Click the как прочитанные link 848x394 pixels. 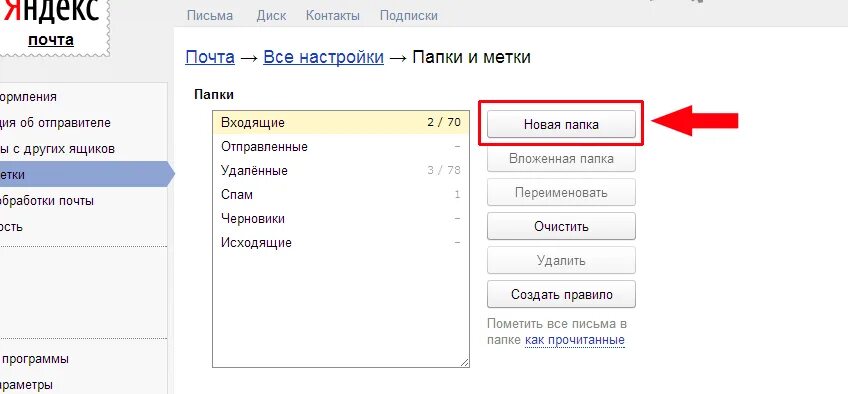(574, 340)
